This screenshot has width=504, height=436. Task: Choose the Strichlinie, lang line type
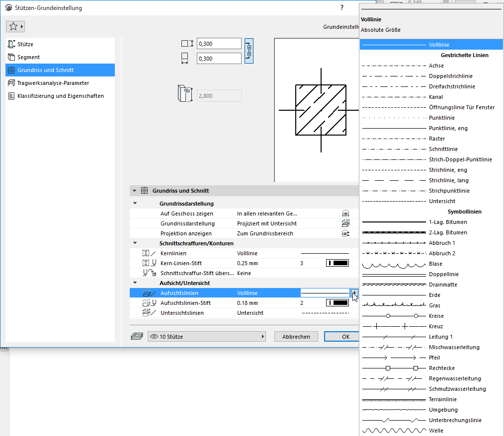pyautogui.click(x=431, y=180)
